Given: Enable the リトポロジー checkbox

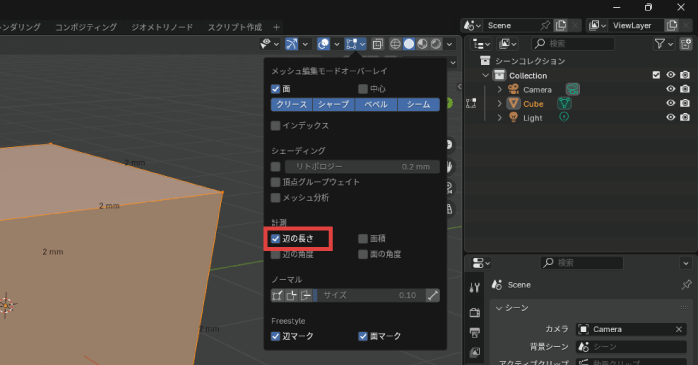Looking at the screenshot, I should coord(276,166).
